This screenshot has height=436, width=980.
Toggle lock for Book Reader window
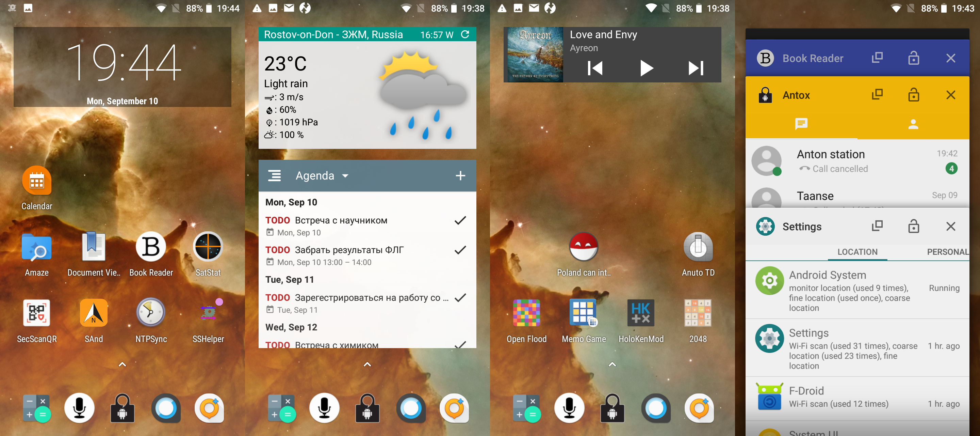[x=914, y=58]
